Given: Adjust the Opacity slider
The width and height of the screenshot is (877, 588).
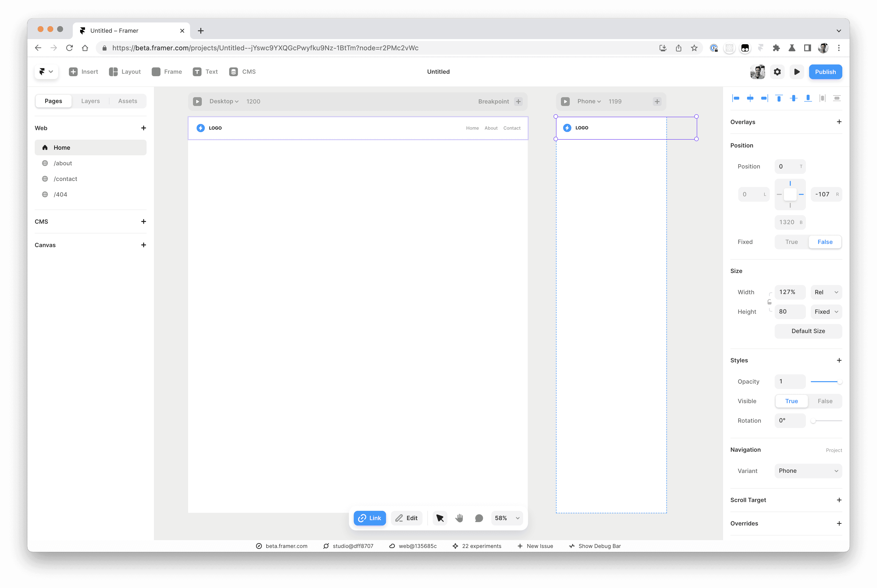Looking at the screenshot, I should 825,381.
